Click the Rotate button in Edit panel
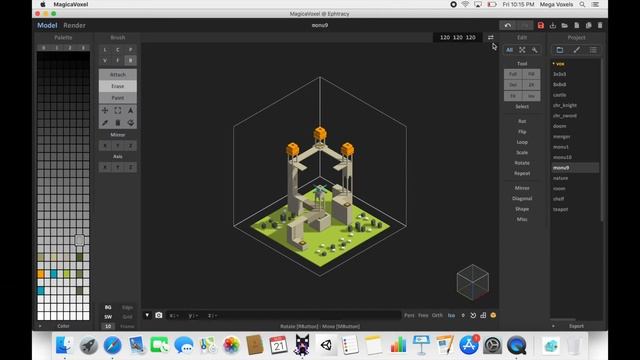 522,163
